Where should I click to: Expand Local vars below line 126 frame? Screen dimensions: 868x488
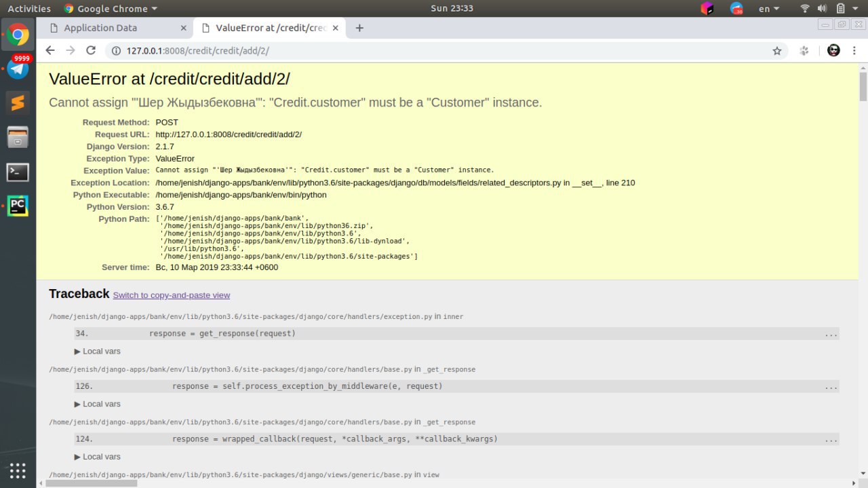[x=98, y=404]
